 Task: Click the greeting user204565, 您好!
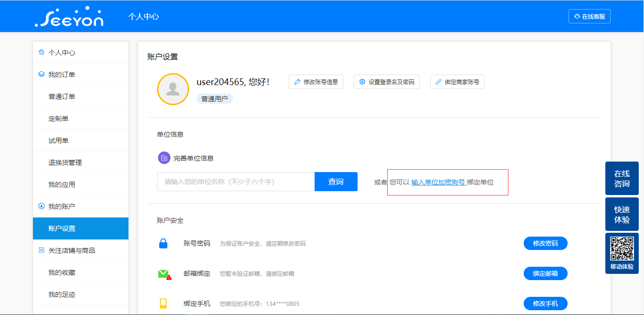233,82
